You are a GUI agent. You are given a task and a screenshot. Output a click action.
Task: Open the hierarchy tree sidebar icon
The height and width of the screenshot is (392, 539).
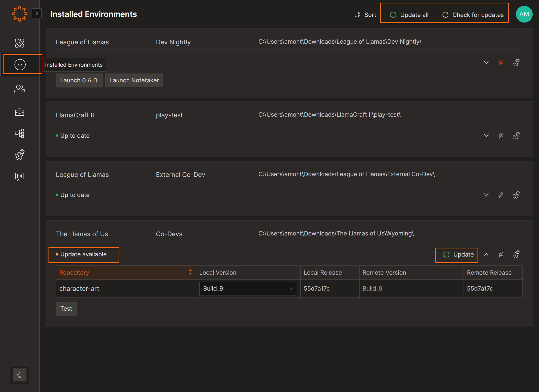point(20,133)
